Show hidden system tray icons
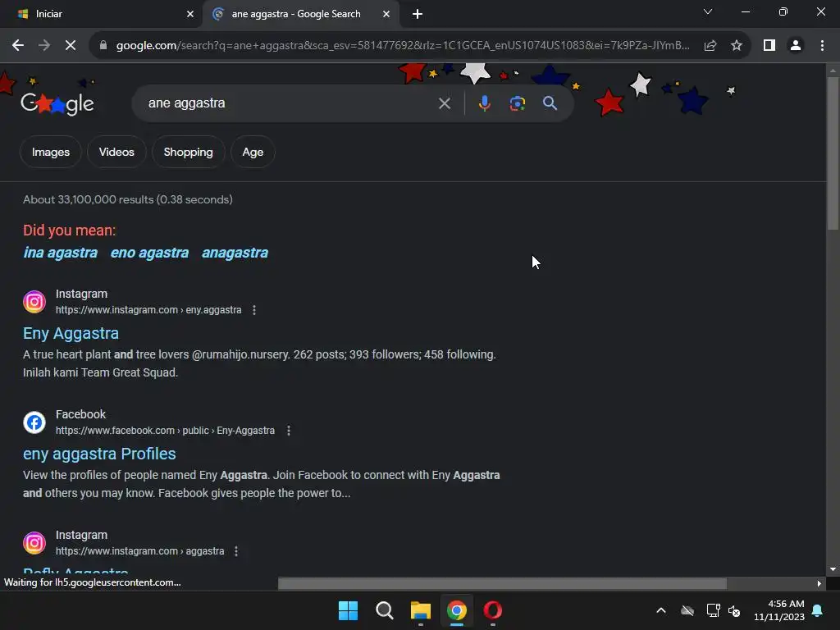 point(661,610)
